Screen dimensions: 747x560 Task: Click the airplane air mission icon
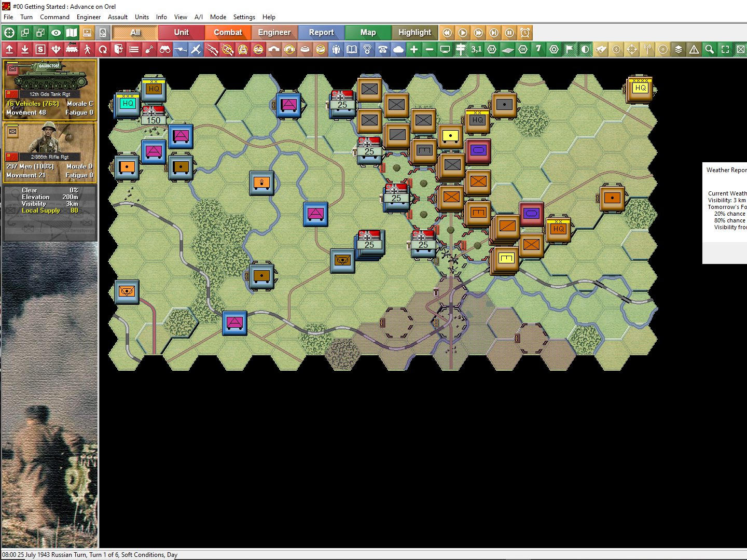[x=196, y=50]
